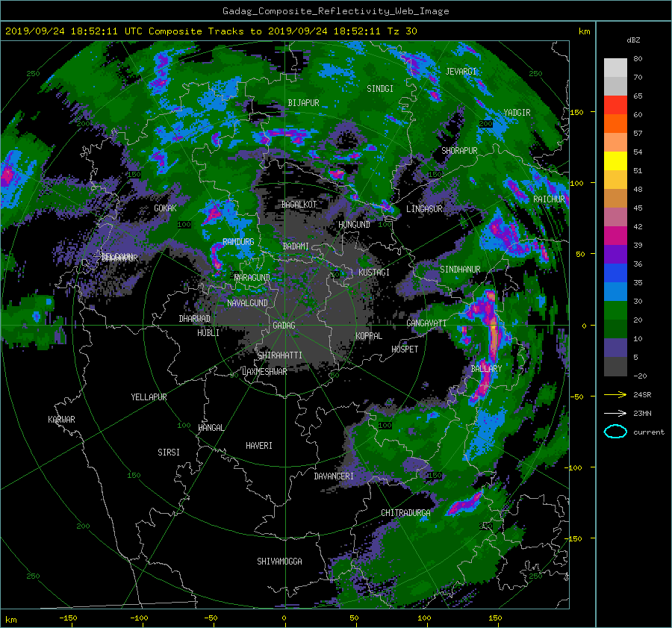Image resolution: width=672 pixels, height=628 pixels.
Task: Click the JEVARGI city label
Action: tap(461, 72)
